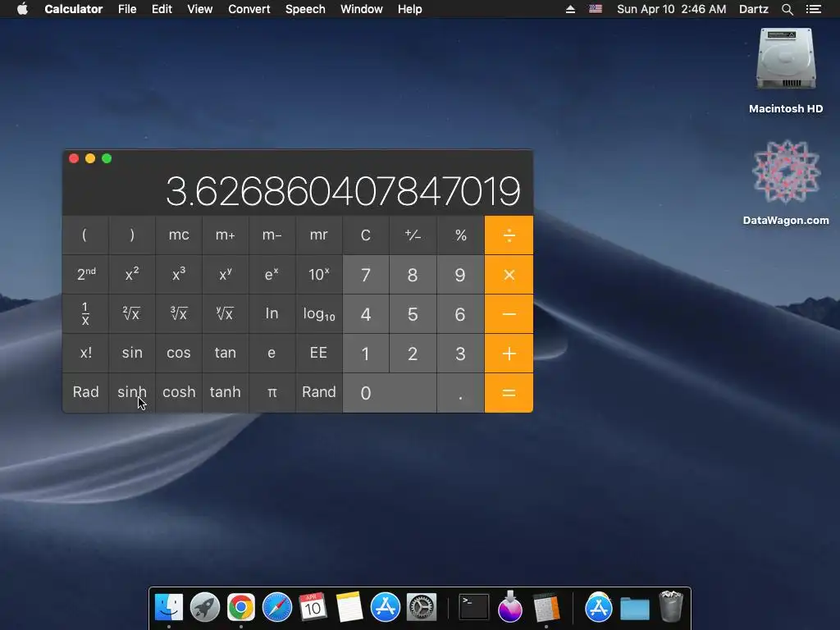840x630 pixels.
Task: Open Google Chrome from the Dock
Action: 241,608
